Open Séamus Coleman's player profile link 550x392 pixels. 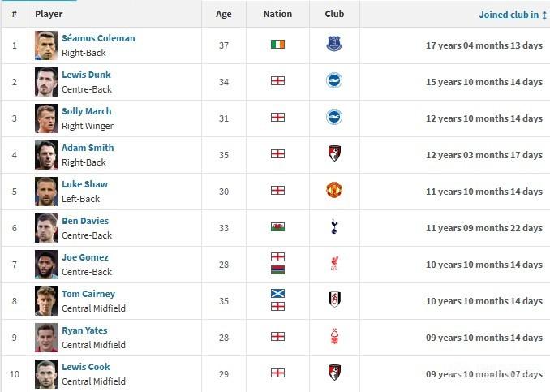click(98, 38)
